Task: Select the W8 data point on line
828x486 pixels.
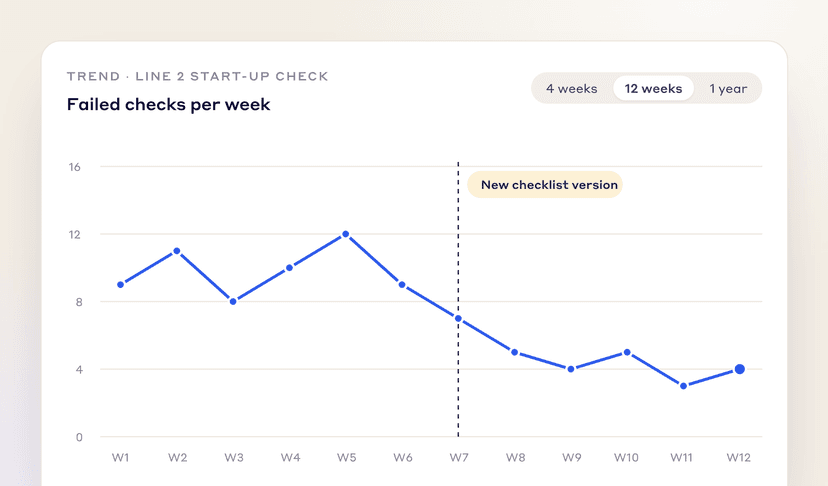Action: [x=515, y=352]
